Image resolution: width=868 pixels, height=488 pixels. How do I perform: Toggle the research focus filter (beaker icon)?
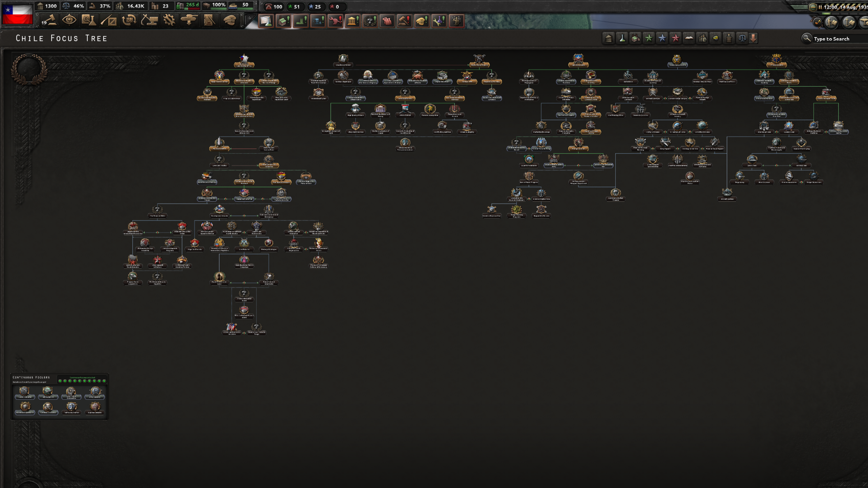coord(622,38)
